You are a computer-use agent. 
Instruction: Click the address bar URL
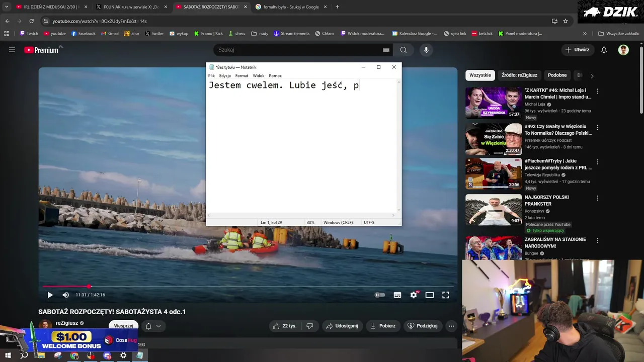pyautogui.click(x=100, y=21)
